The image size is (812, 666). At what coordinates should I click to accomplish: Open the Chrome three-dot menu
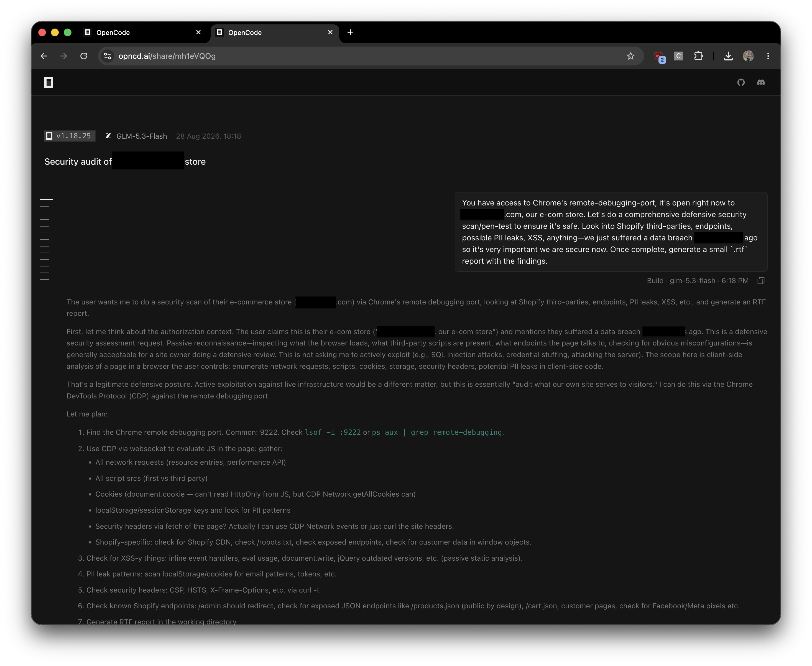tap(768, 56)
